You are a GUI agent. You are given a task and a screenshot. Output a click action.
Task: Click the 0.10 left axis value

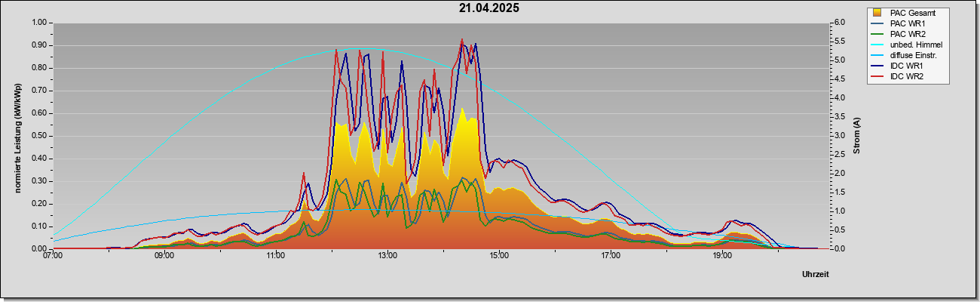39,226
